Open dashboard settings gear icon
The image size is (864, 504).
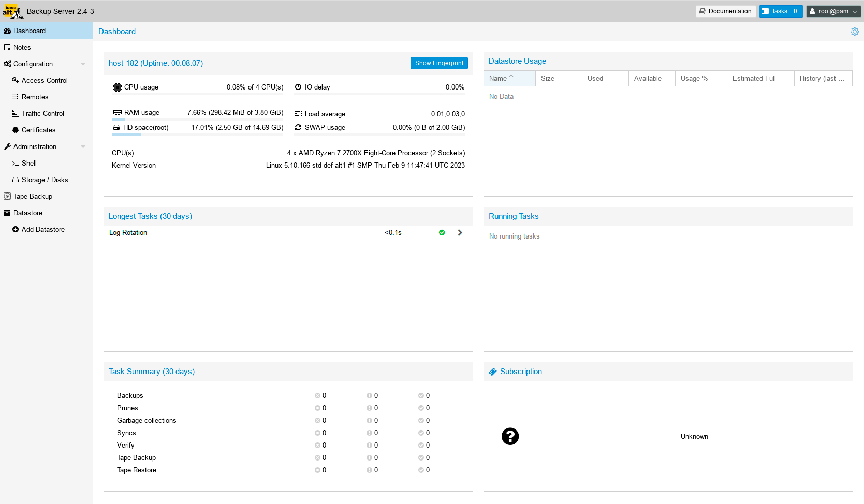[854, 32]
